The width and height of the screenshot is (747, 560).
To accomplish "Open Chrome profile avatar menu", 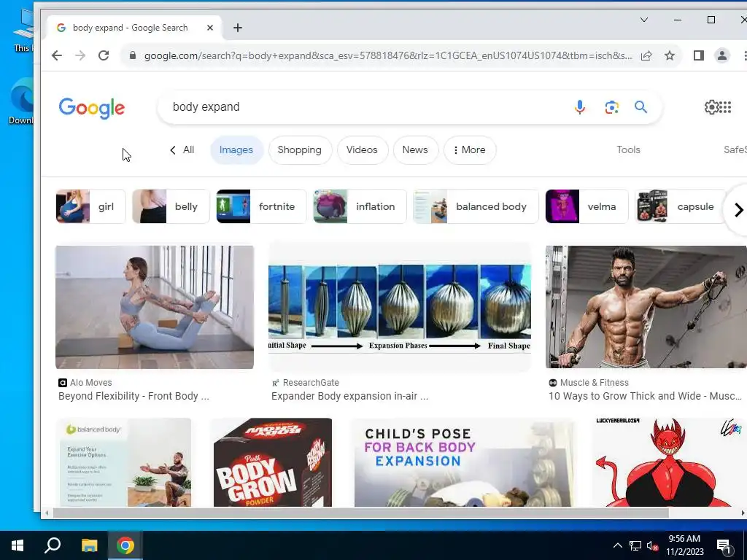I will click(721, 55).
